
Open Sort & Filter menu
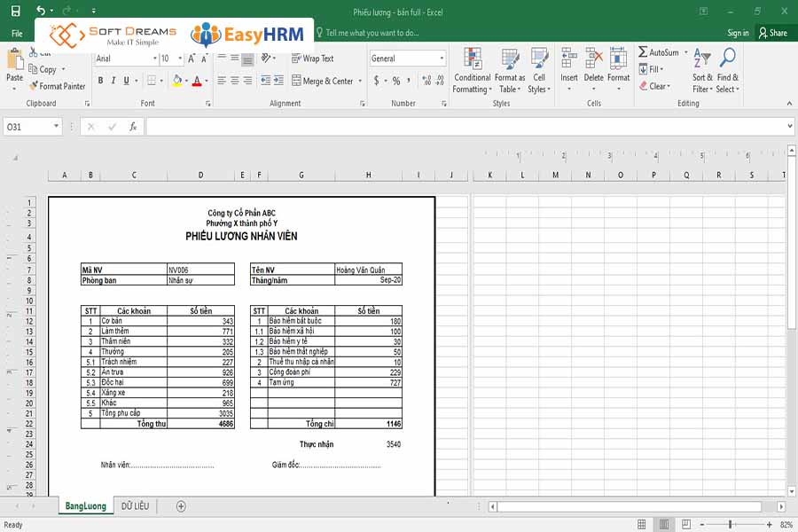[x=702, y=71]
